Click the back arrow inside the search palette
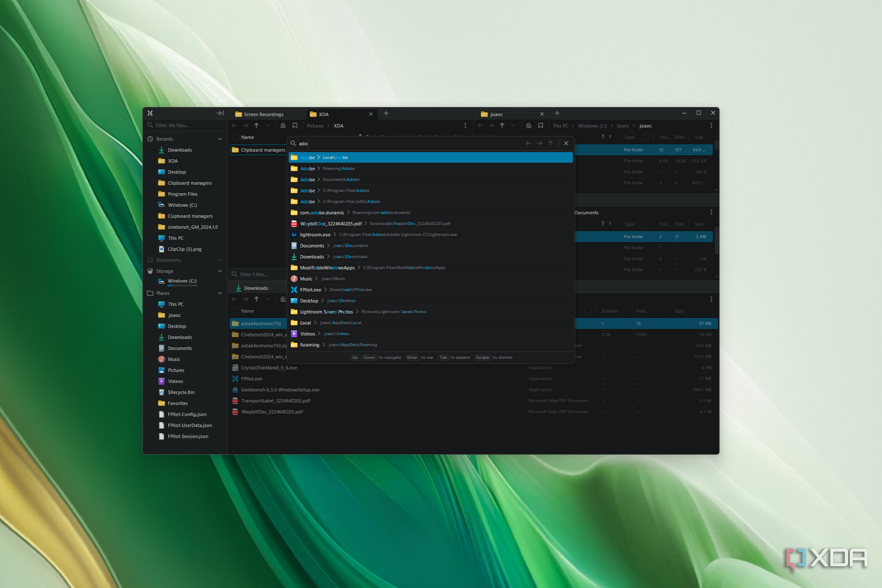Screen dimensions: 882x588 point(528,143)
